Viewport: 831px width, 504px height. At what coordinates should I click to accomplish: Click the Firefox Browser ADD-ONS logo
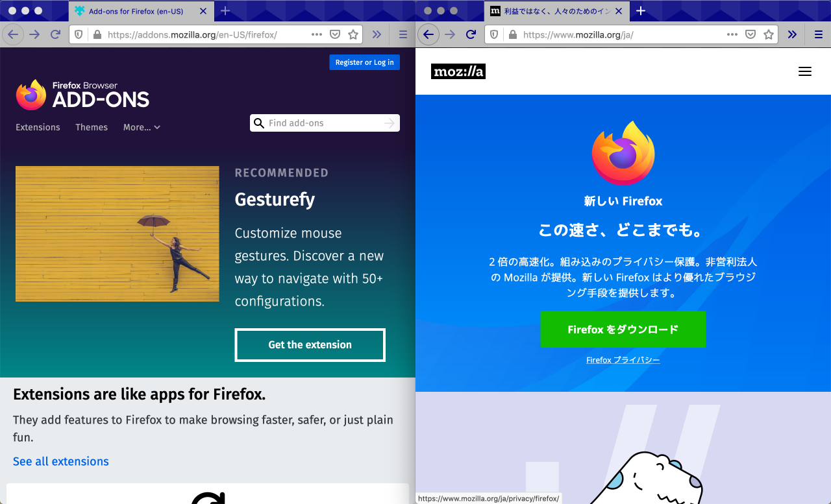[x=82, y=95]
